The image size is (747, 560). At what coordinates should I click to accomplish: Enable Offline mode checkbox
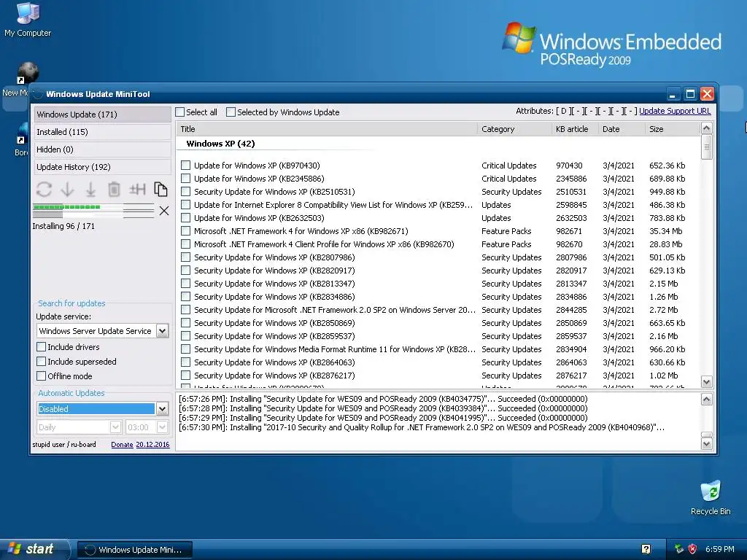point(42,376)
